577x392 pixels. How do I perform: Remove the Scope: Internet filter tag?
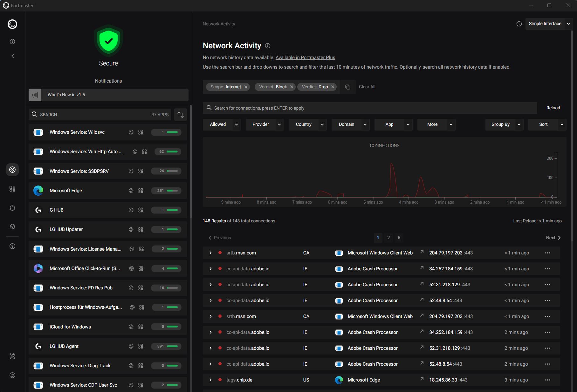246,87
